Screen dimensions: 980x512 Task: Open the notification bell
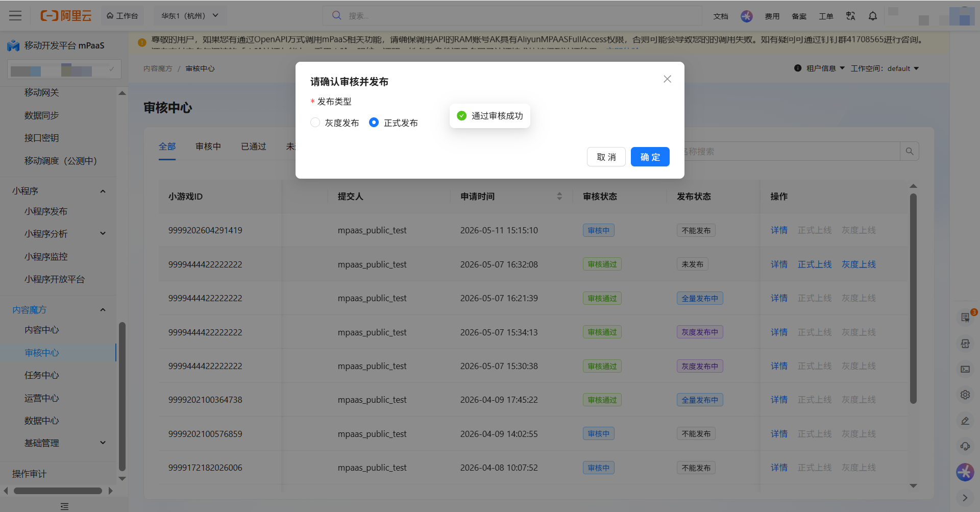pos(873,16)
